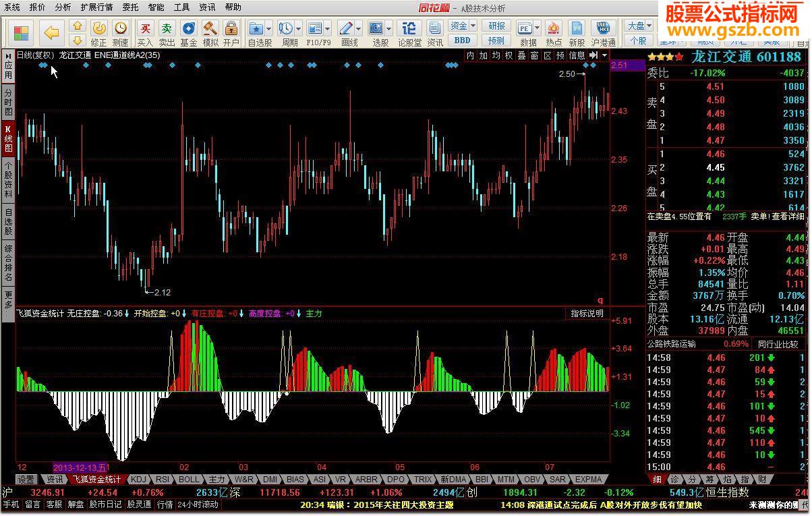This screenshot has height=516, width=812.
Task: Select the 画线 drawing pencil icon
Action: tap(345, 28)
